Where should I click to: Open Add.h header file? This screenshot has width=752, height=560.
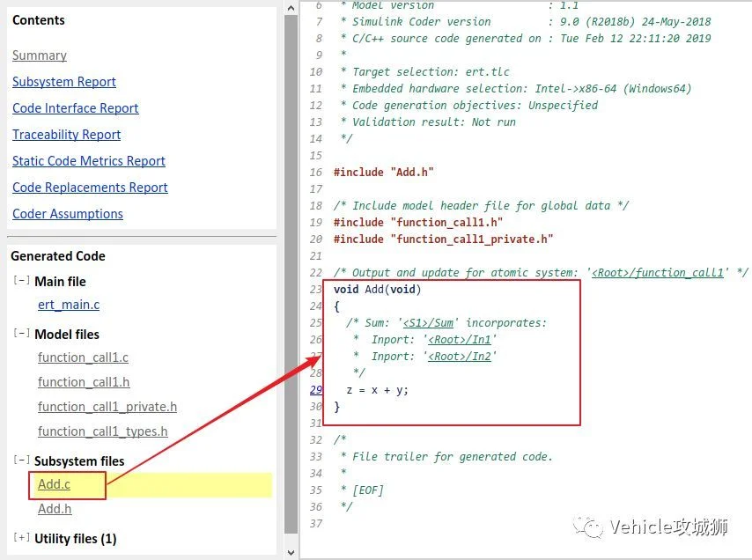(x=55, y=509)
